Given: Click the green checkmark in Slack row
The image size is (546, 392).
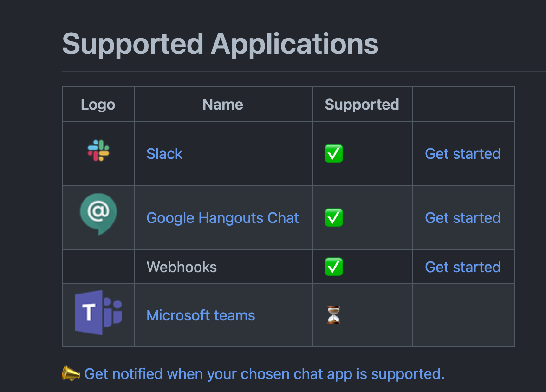Looking at the screenshot, I should [333, 154].
